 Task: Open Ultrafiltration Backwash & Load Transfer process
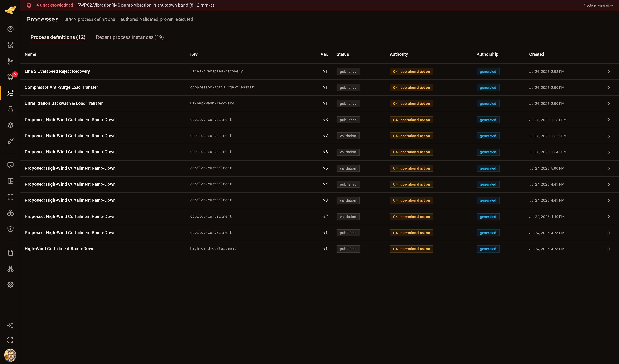click(64, 103)
